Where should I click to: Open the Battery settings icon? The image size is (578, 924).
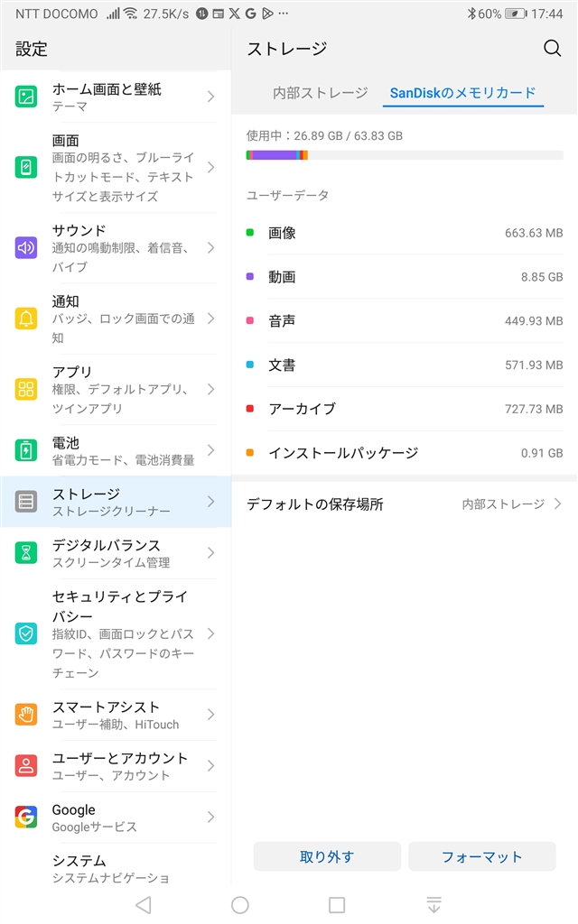pyautogui.click(x=26, y=450)
